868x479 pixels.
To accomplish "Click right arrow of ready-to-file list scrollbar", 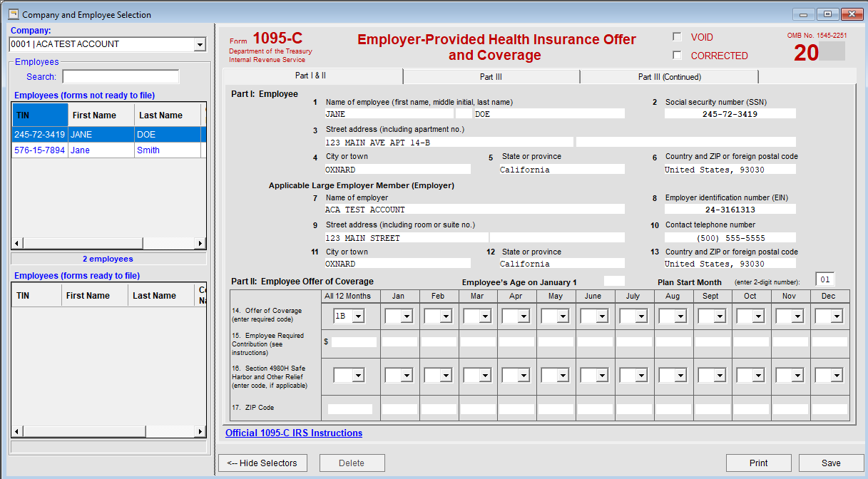I will click(200, 433).
